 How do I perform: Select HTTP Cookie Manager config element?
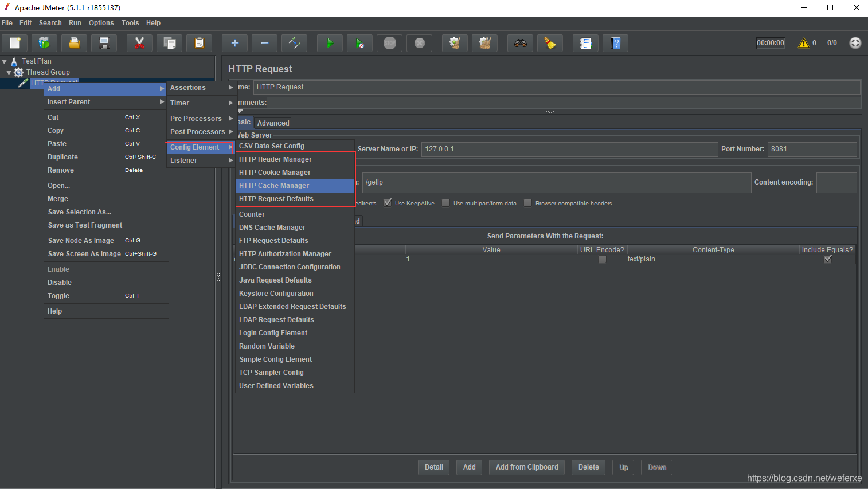295,173
